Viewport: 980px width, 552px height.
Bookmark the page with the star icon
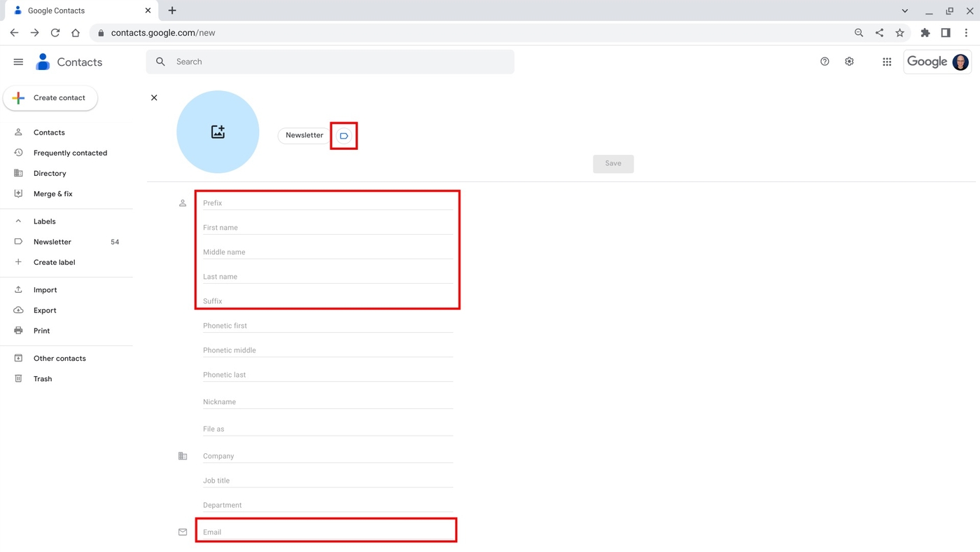click(899, 32)
